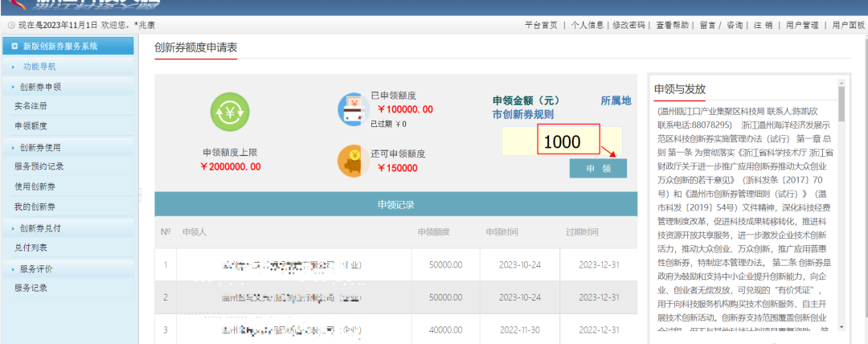
Task: Click the 2022-12-31 expiry cell
Action: (599, 330)
